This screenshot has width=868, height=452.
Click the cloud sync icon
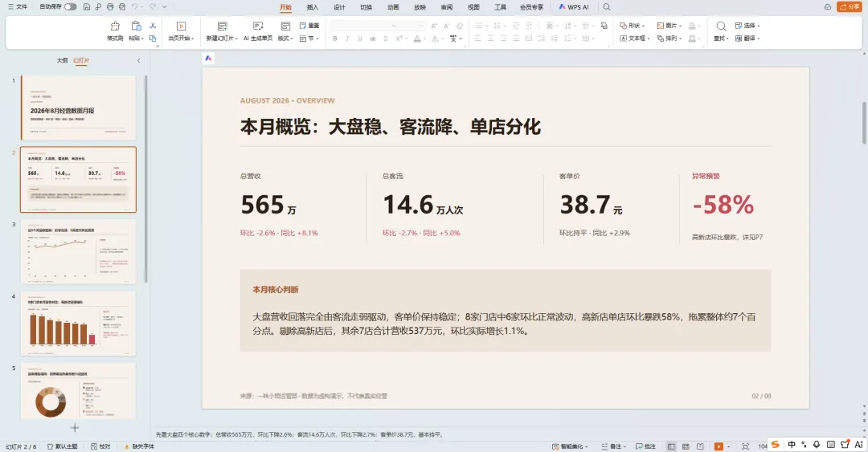[x=828, y=6]
